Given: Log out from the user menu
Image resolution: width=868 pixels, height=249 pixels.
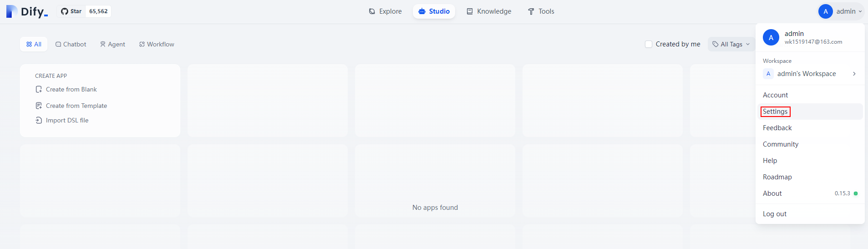Looking at the screenshot, I should 810,214.
